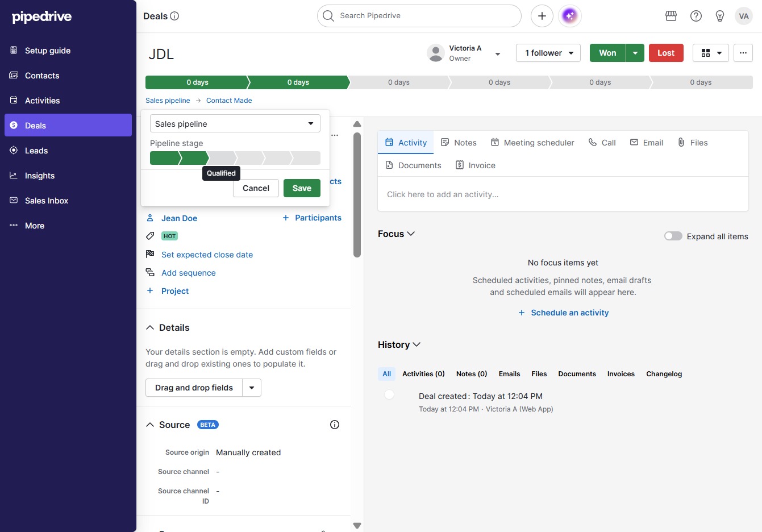Click the sequence icon beside Add sequence
The height and width of the screenshot is (532, 762).
coord(150,272)
